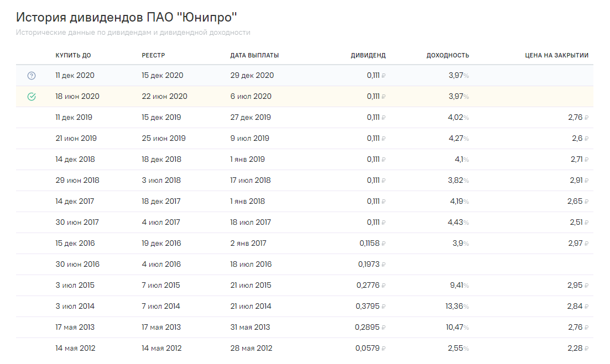Click the yield value 4,02%
This screenshot has width=610, height=364.
coord(458,117)
